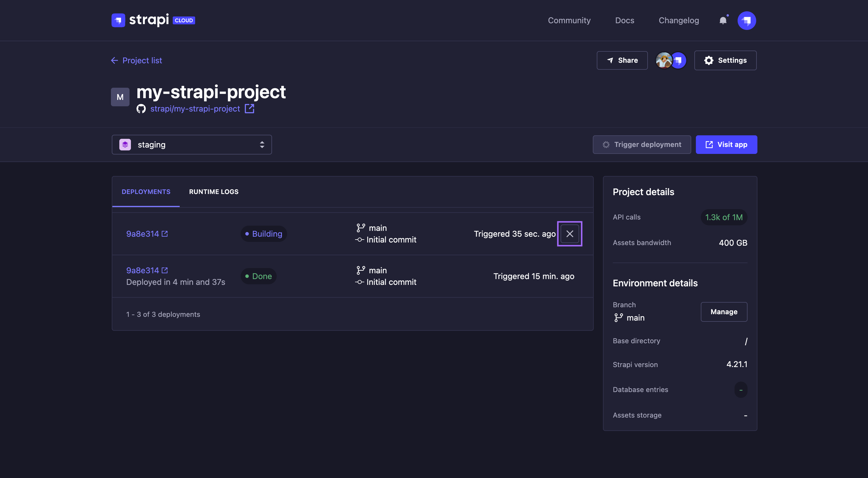Viewport: 868px width, 478px height.
Task: Click the Share button
Action: [622, 60]
